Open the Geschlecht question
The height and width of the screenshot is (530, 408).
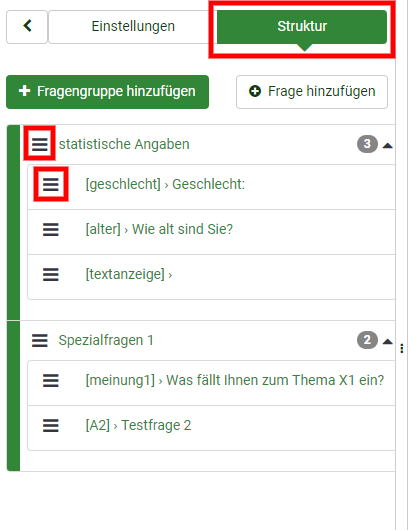(165, 185)
